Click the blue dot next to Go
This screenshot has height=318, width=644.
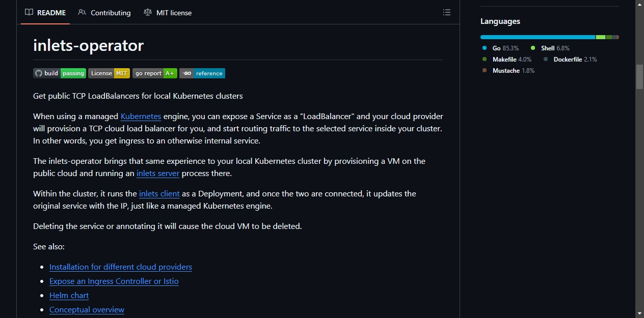pyautogui.click(x=485, y=48)
